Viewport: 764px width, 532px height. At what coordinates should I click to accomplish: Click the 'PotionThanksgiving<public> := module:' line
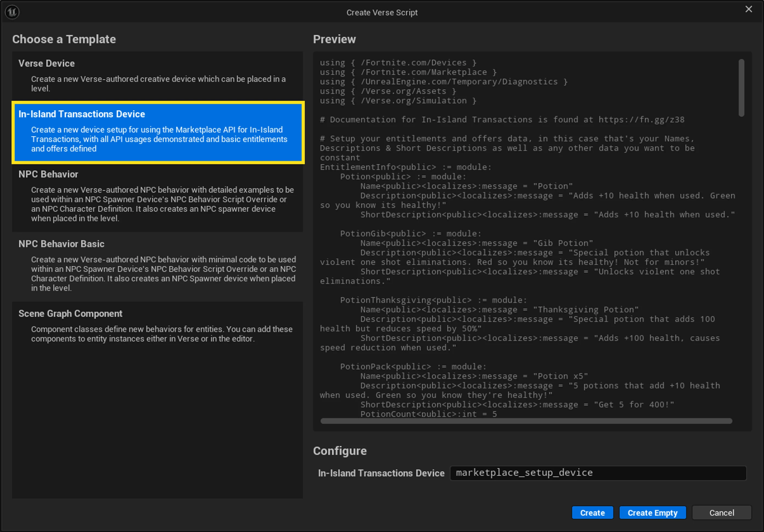[x=434, y=300]
